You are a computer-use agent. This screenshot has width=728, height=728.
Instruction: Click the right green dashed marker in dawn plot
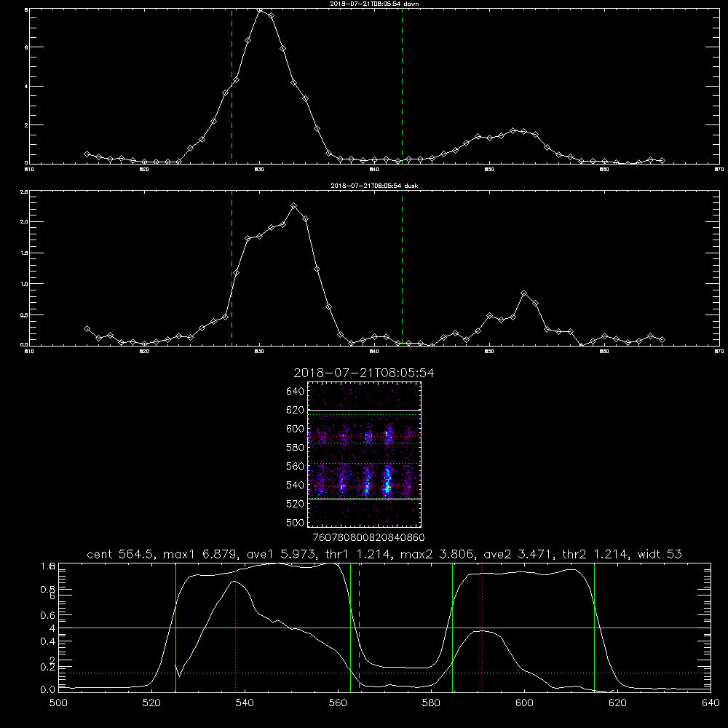tap(402, 86)
